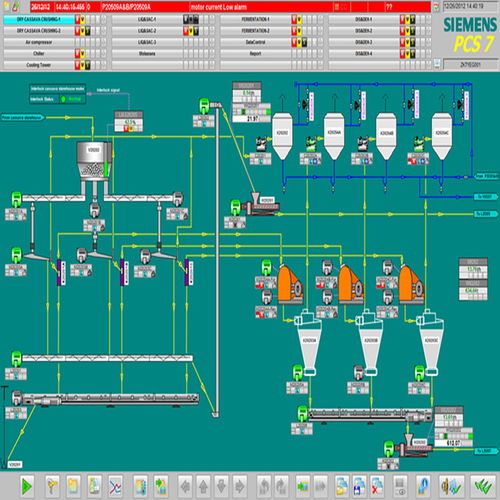Click the green play arrow in the bottom toolbar

pyautogui.click(x=27, y=486)
